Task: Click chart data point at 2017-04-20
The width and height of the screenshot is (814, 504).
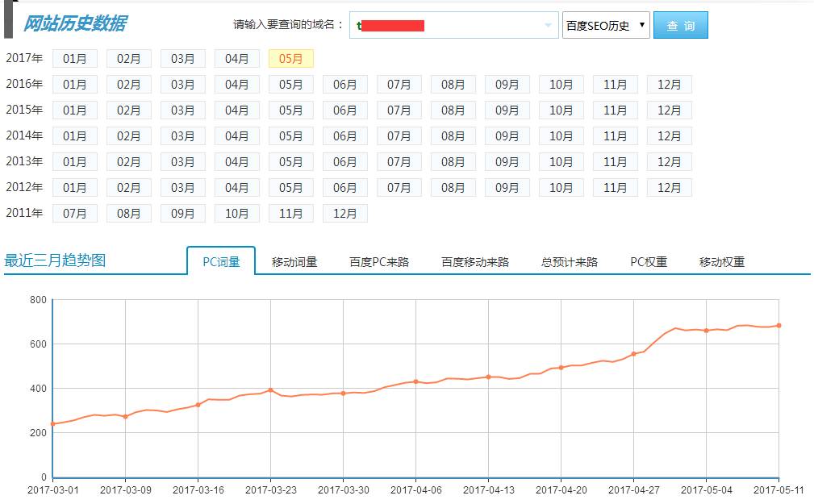Action: pyautogui.click(x=561, y=368)
